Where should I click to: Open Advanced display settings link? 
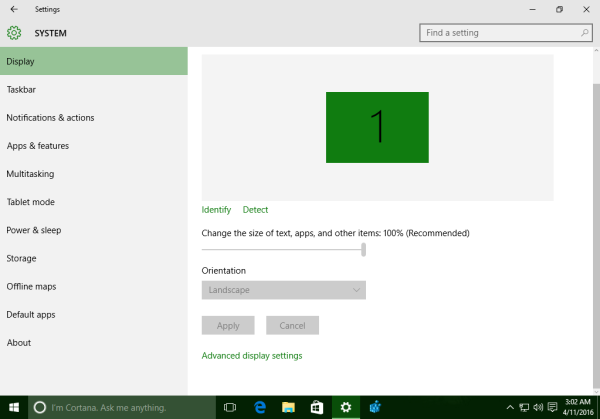[252, 355]
